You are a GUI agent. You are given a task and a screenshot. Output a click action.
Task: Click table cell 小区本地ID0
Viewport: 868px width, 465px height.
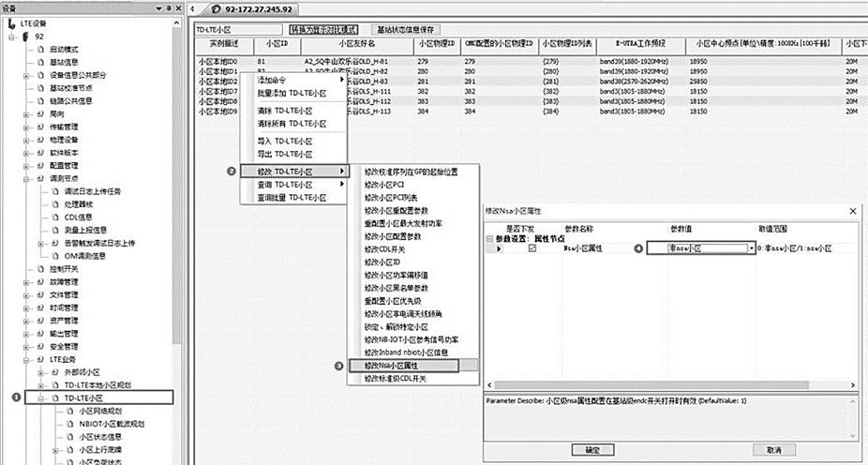(x=218, y=62)
